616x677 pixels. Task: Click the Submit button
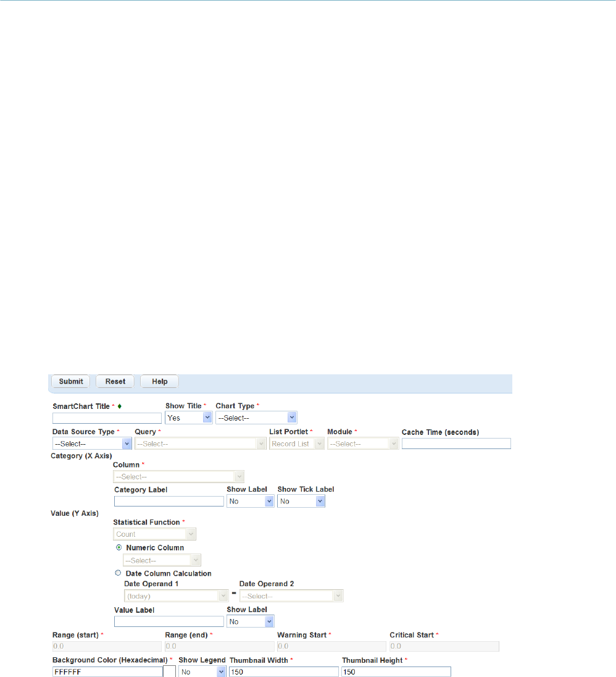(71, 381)
